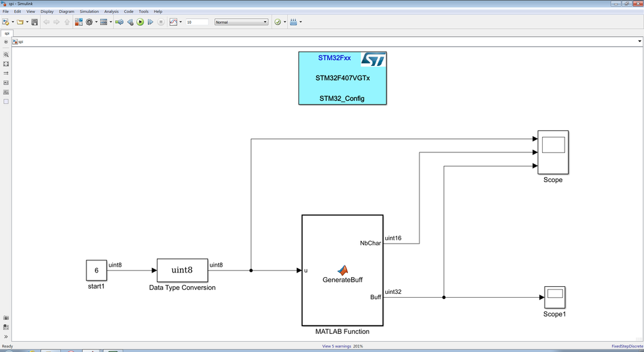Select the Scope1 block

[x=555, y=297]
